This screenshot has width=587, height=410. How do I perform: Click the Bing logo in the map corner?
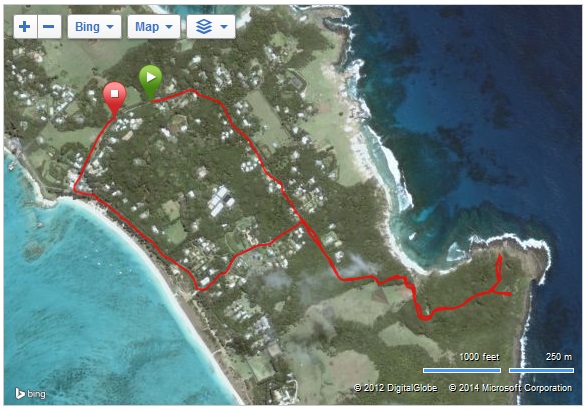pos(30,394)
